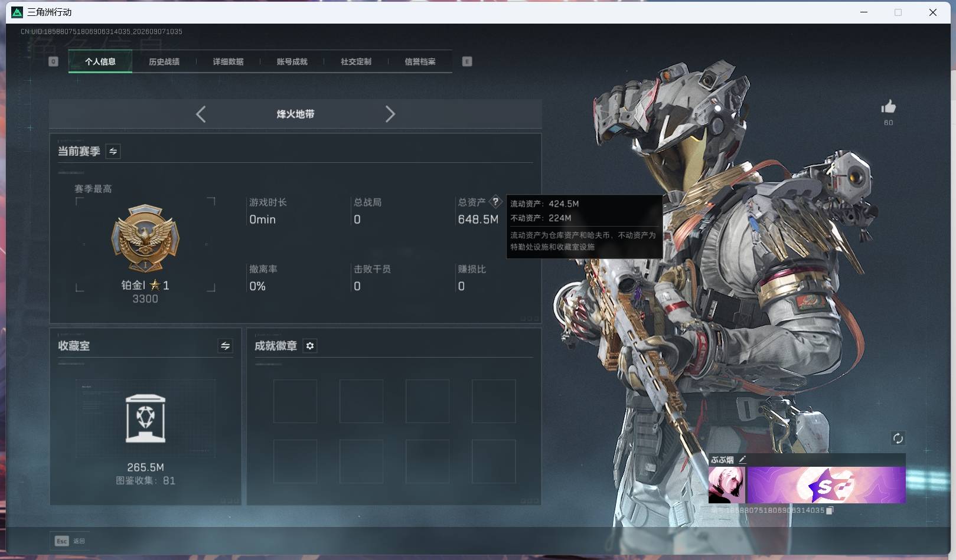Click the purple SC profile banner
The width and height of the screenshot is (956, 560).
click(x=826, y=485)
